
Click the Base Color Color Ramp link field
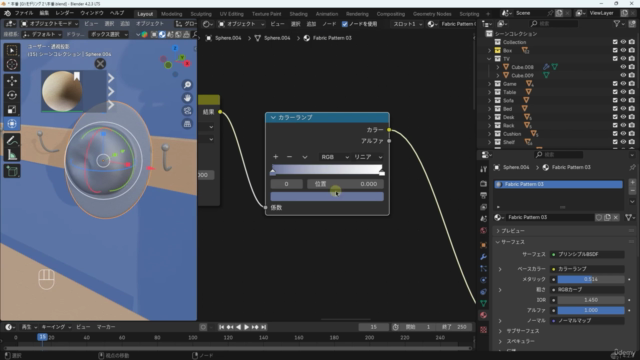[x=587, y=269]
